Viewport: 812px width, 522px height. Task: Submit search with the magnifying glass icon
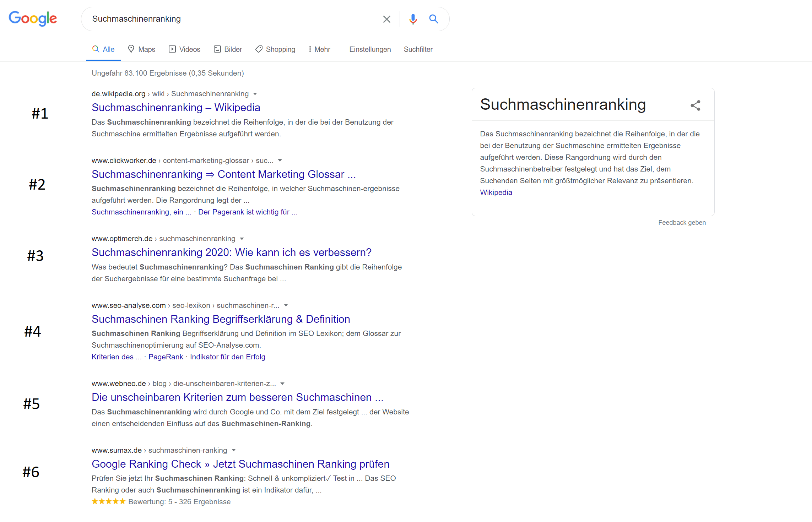point(433,19)
